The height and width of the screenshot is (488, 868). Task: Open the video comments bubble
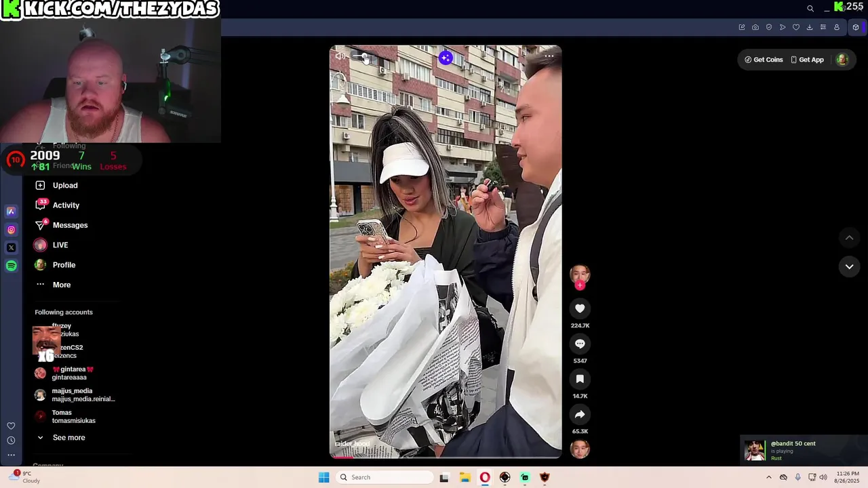pos(580,344)
